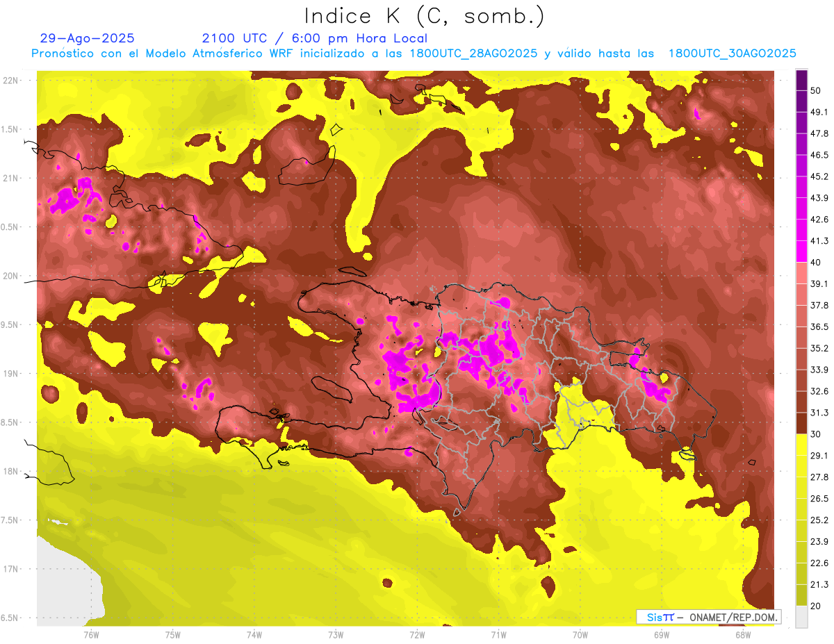Image resolution: width=834 pixels, height=644 pixels.
Task: Click the '49.1' colorbar value
Action: click(819, 112)
